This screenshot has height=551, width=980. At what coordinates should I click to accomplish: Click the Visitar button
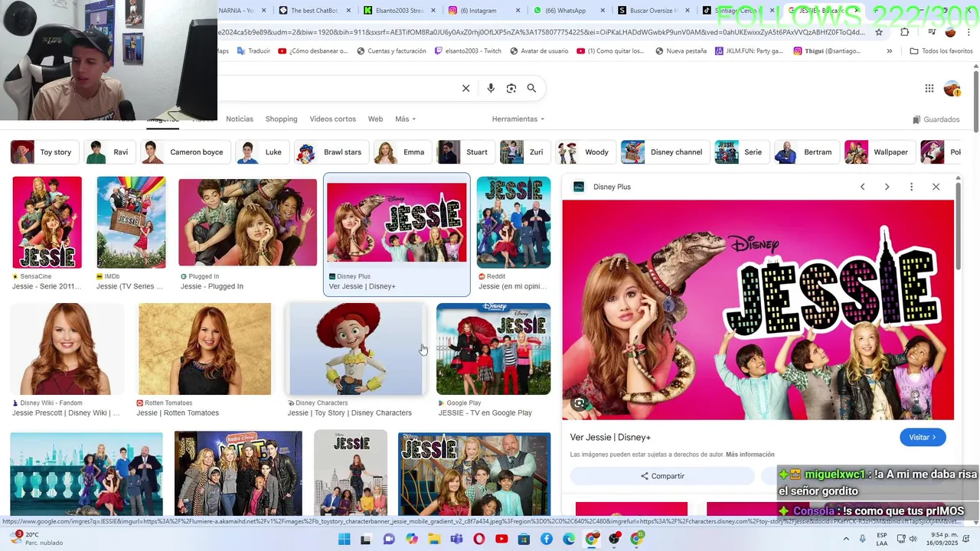coord(923,437)
